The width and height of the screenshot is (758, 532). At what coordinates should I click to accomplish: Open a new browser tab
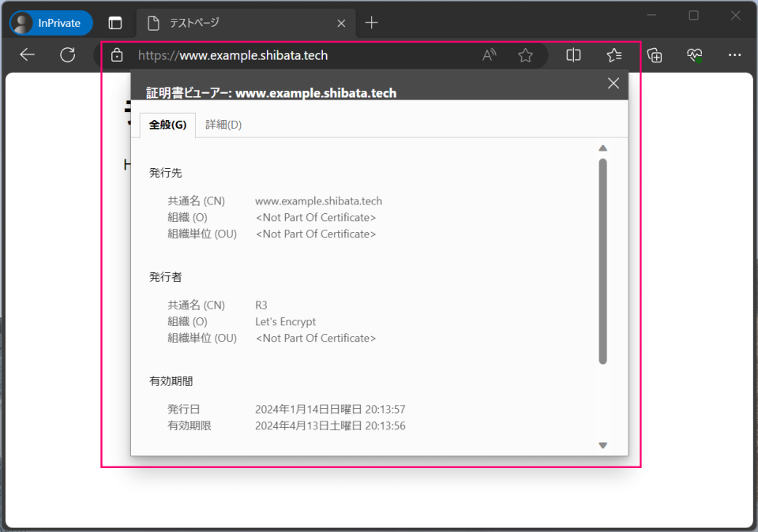(371, 23)
